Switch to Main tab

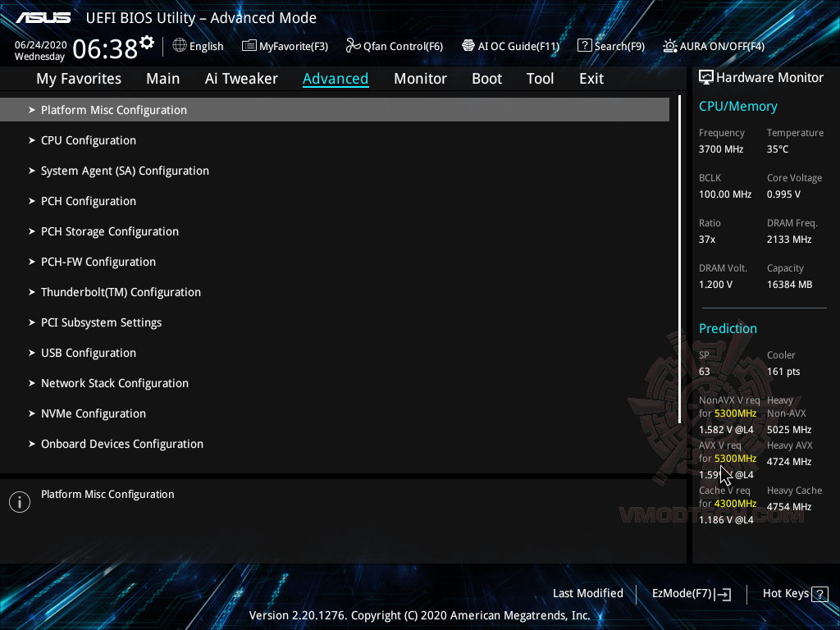point(163,79)
